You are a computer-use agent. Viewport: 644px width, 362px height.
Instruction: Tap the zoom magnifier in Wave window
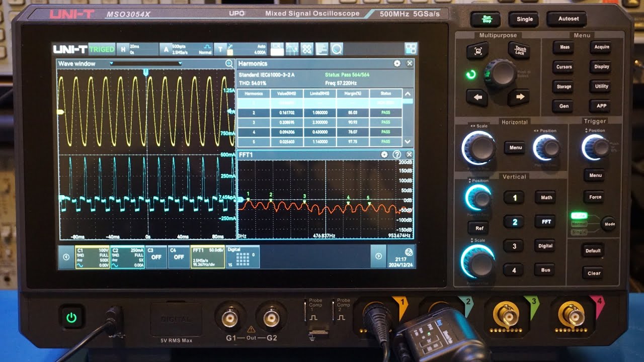coord(229,63)
